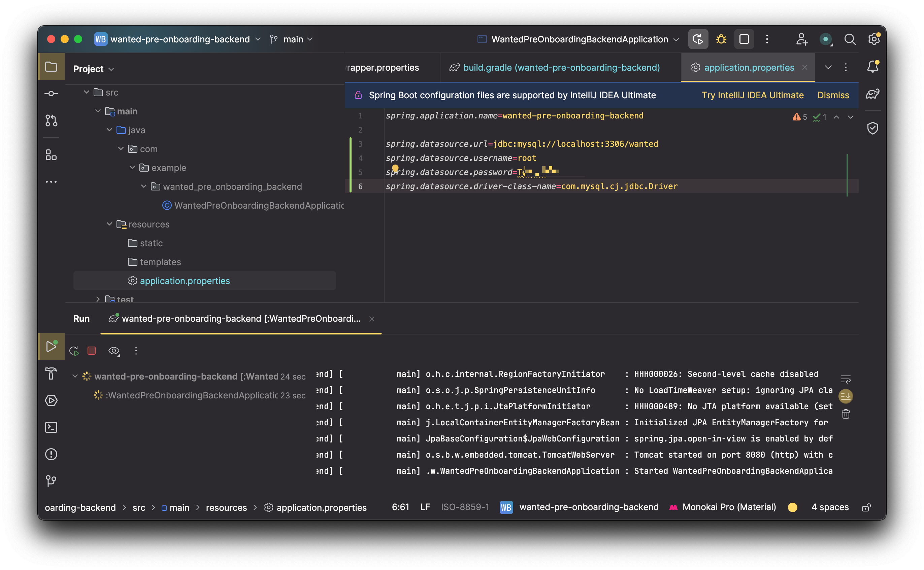Click the intention bulb on line 5
Image resolution: width=924 pixels, height=570 pixels.
[395, 168]
